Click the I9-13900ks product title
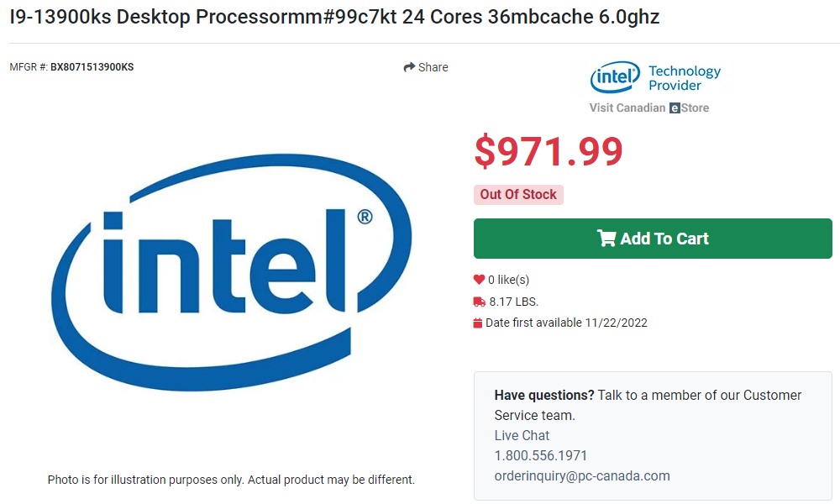 pos(334,18)
